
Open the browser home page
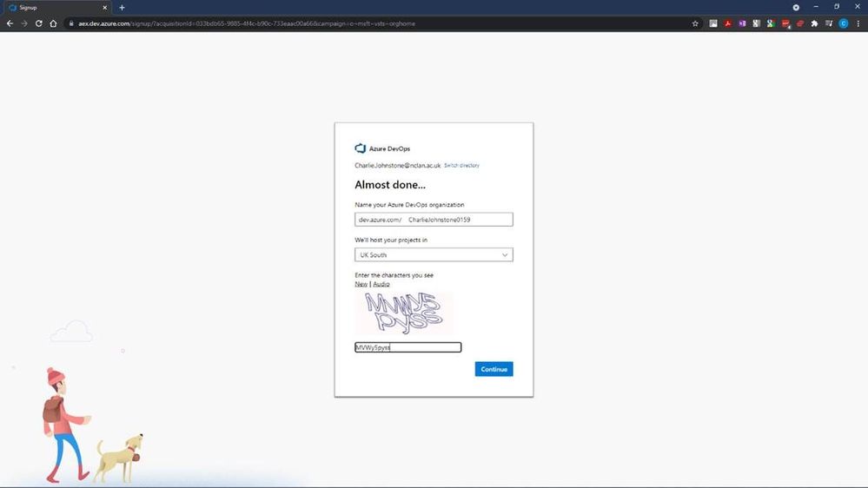(53, 23)
